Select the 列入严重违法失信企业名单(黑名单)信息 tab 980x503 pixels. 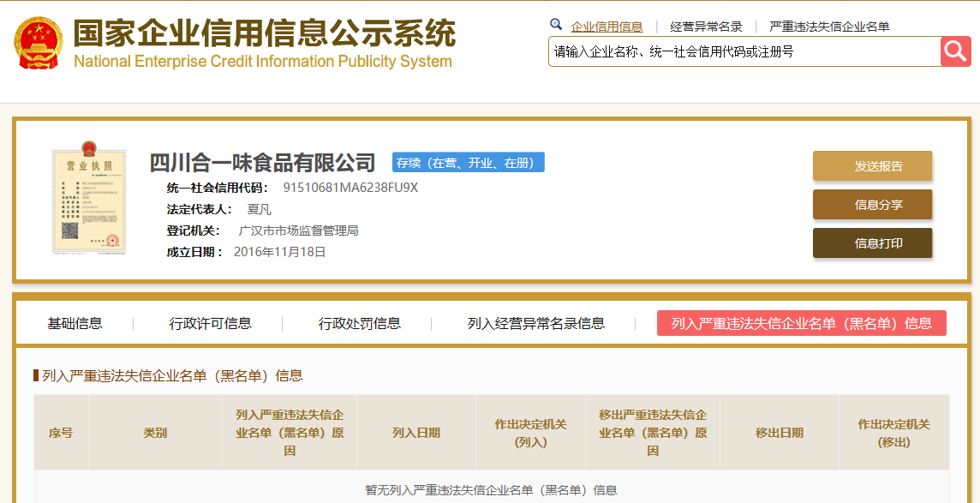(801, 323)
